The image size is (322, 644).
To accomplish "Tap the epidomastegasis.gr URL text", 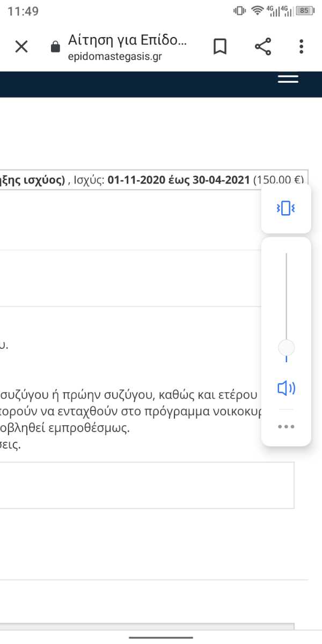I will (x=115, y=56).
